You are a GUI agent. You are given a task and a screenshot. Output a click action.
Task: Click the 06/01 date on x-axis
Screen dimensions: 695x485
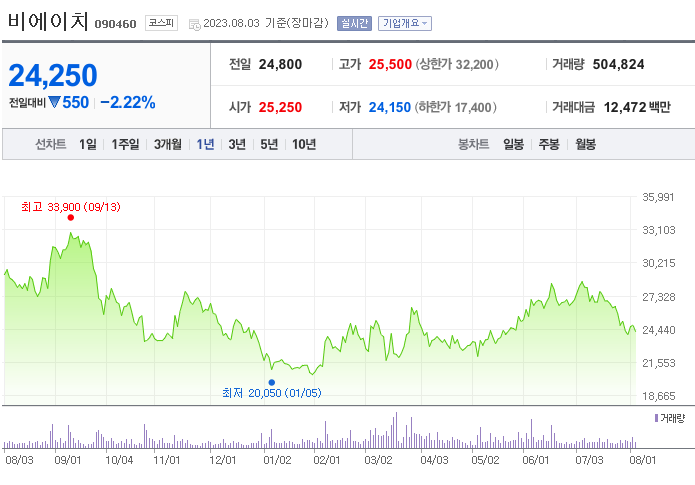coord(536,460)
